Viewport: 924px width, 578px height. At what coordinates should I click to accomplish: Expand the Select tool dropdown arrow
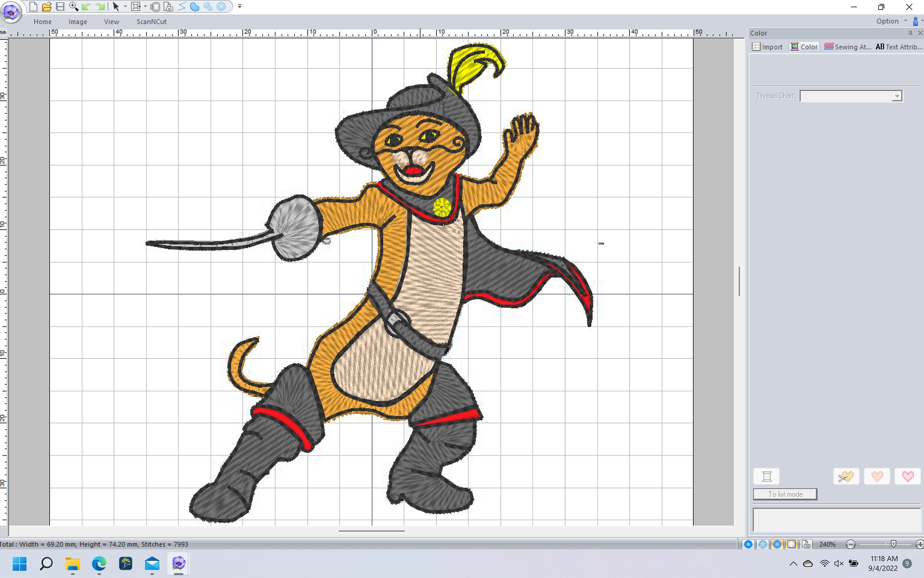[x=125, y=6]
